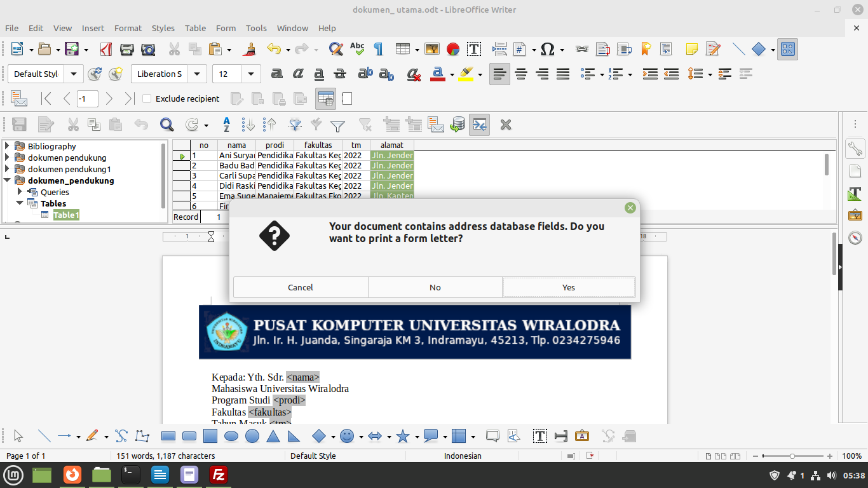Click the Clone Formatting paintbrush icon
The width and height of the screenshot is (868, 488).
[250, 49]
